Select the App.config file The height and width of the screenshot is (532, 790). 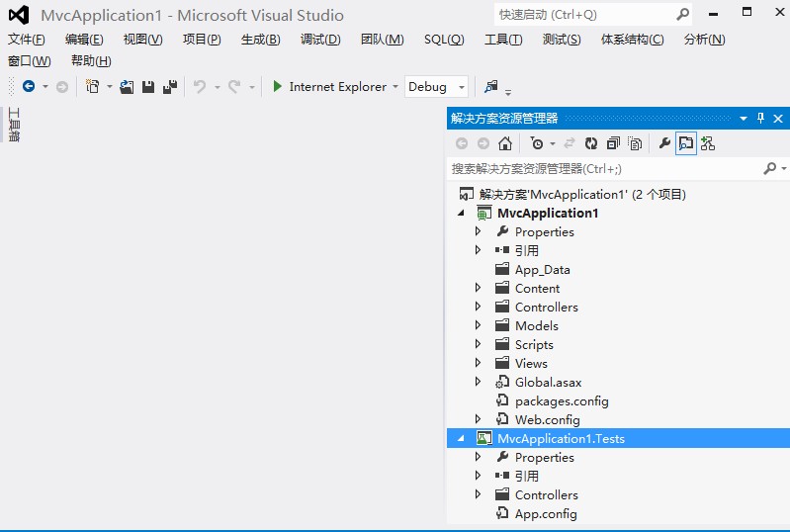click(x=546, y=514)
